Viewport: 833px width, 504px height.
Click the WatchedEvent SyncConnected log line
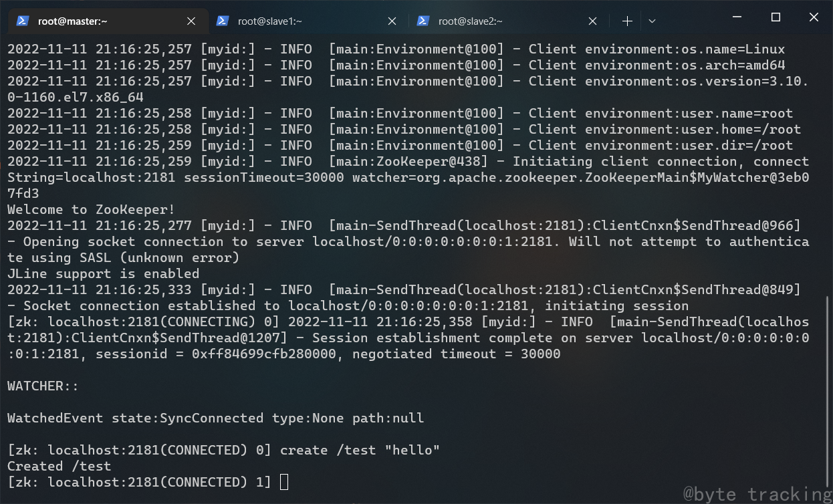pos(215,418)
